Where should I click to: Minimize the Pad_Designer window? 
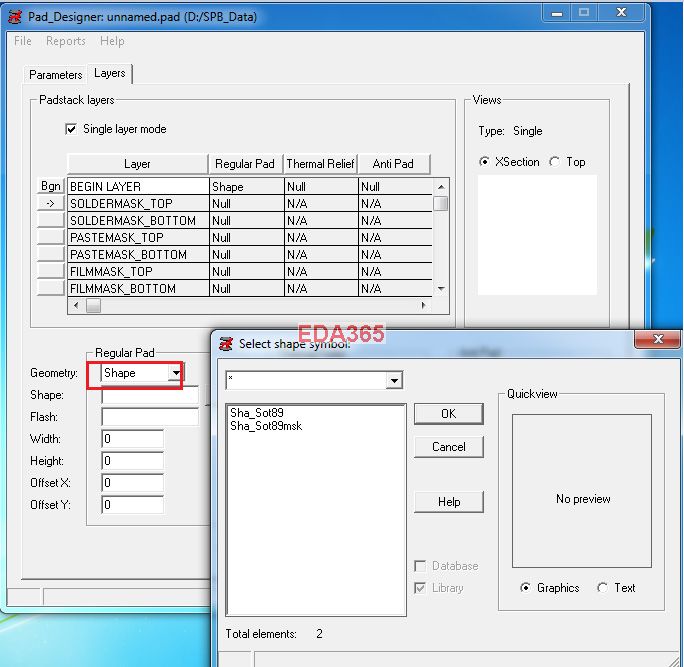coord(557,13)
